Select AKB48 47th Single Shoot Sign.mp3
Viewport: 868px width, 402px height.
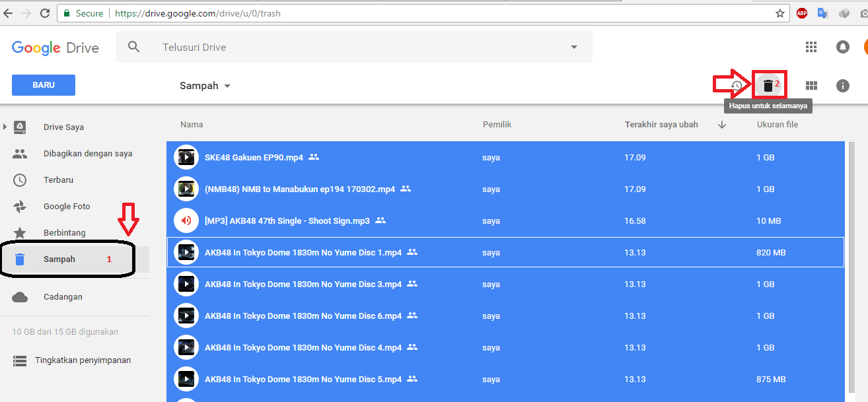pyautogui.click(x=506, y=220)
